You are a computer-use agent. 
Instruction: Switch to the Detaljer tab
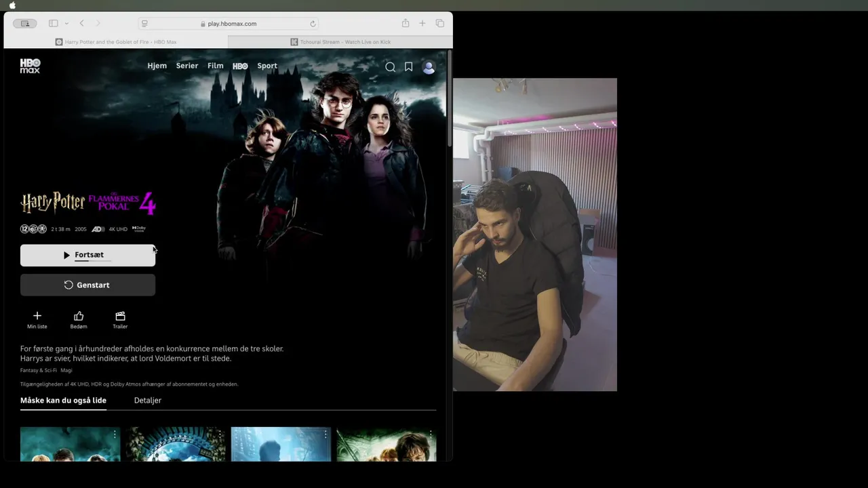tap(148, 401)
